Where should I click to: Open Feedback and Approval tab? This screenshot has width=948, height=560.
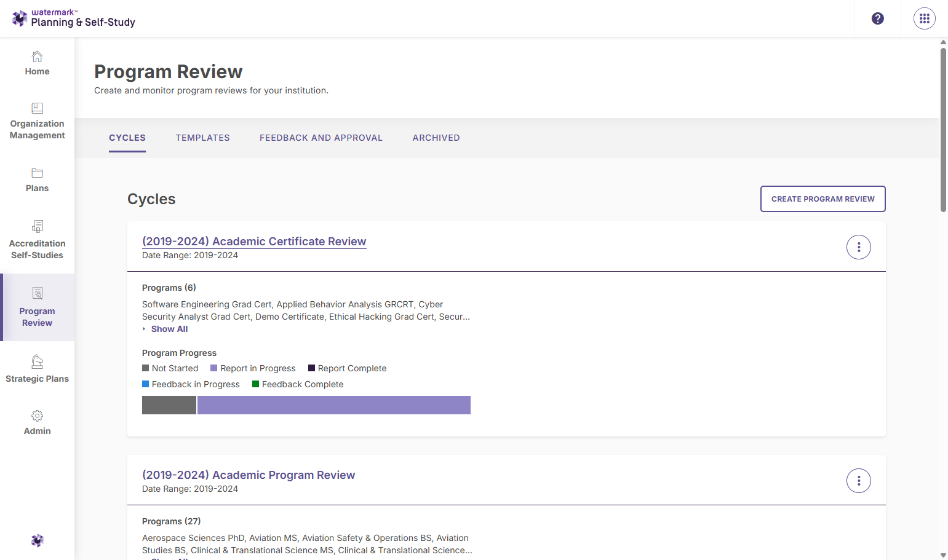[x=321, y=138]
